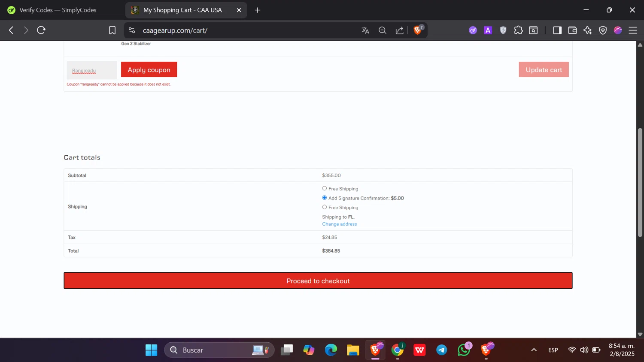644x362 pixels.
Task: Click the scrollbar up arrow
Action: (x=640, y=45)
